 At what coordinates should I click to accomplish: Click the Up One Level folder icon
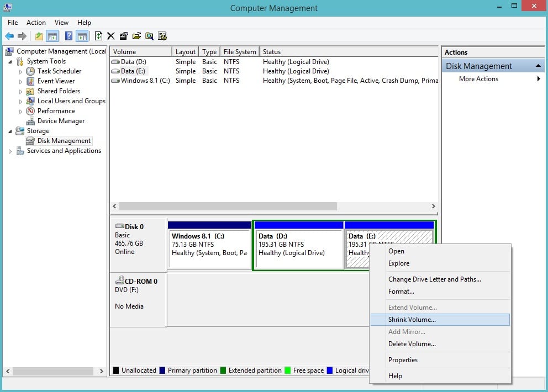39,36
